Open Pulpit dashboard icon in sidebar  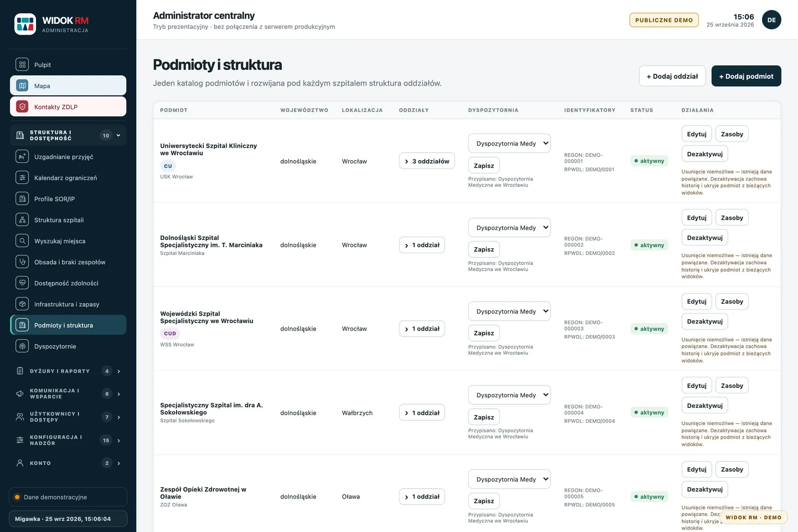(22, 65)
